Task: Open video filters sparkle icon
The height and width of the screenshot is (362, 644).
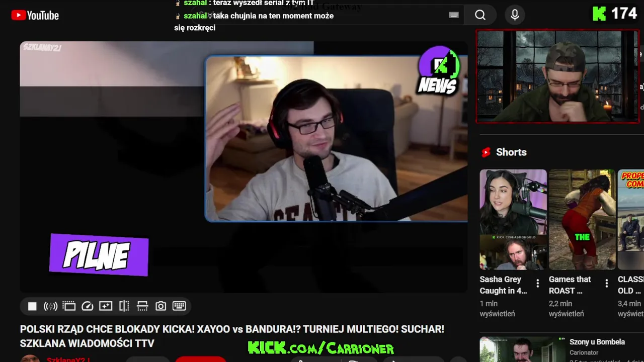Action: 106,306
